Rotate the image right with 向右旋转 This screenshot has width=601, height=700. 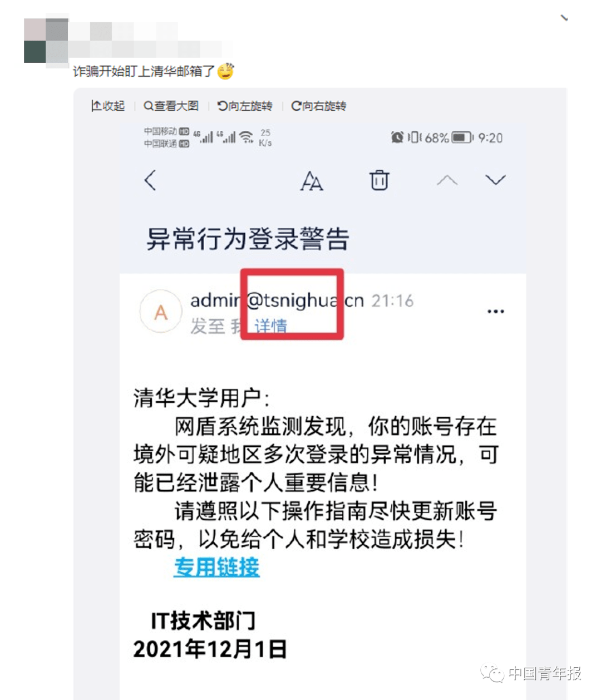[319, 106]
